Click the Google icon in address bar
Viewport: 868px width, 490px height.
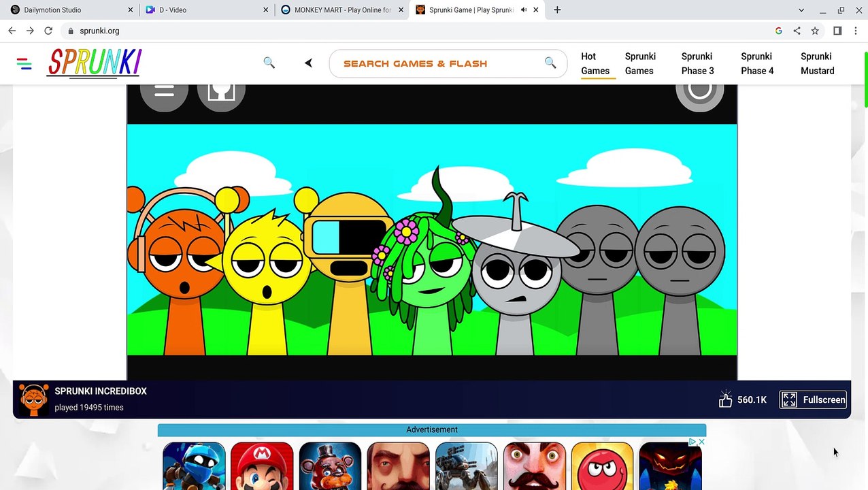[779, 31]
